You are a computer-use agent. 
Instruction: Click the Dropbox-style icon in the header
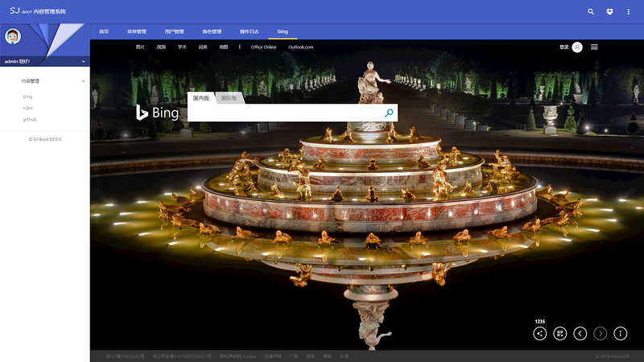coord(609,11)
